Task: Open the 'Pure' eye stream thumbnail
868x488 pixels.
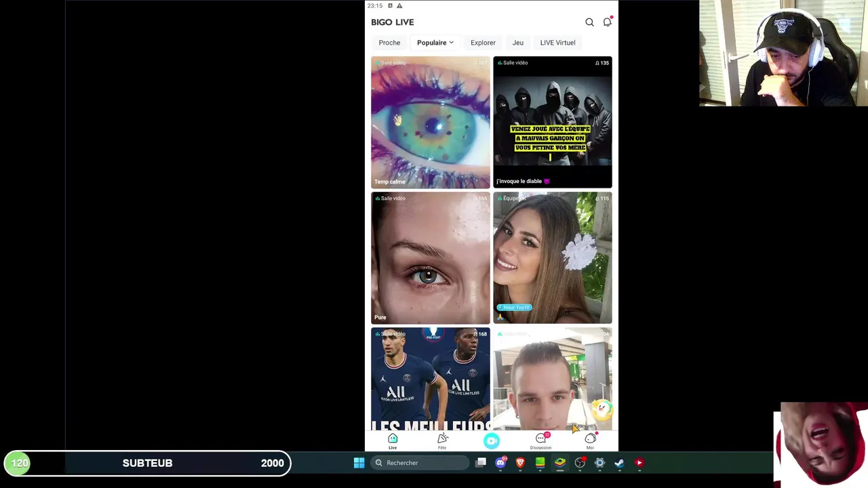Action: tap(431, 258)
